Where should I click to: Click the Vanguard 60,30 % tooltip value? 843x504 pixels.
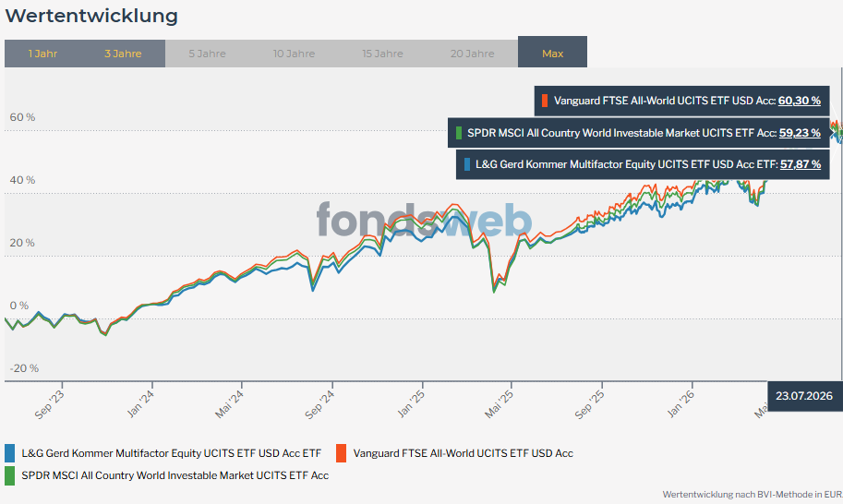pos(799,101)
